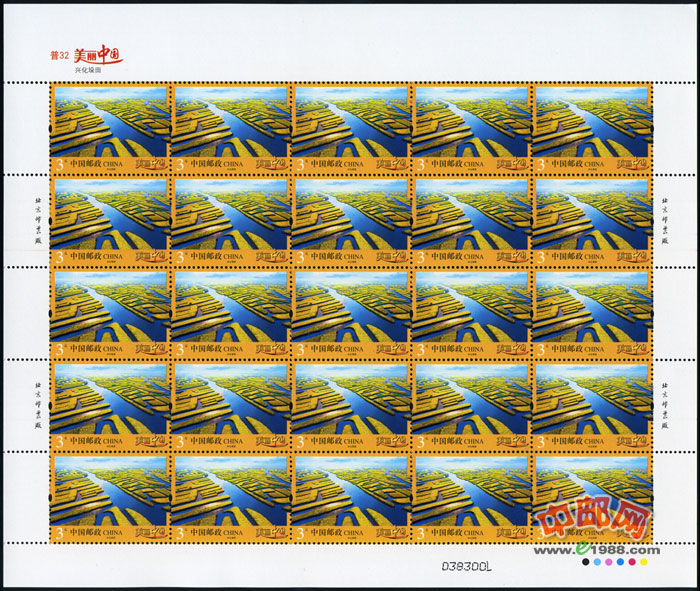Click the black color registration dot
The image size is (700, 591).
(x=584, y=562)
